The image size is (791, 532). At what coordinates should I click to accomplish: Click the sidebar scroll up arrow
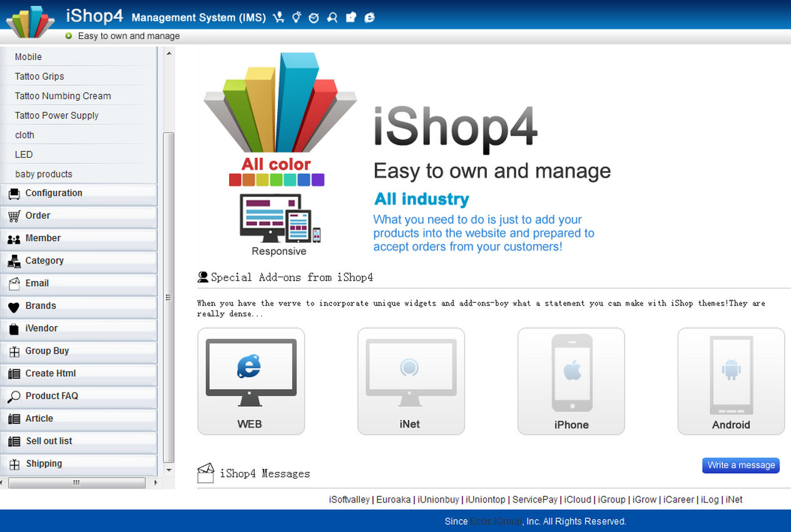click(169, 54)
